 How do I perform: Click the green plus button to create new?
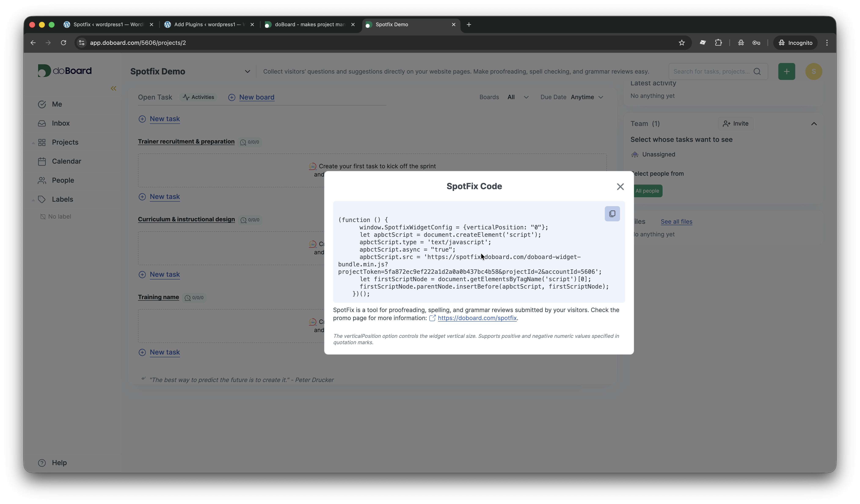pyautogui.click(x=786, y=71)
